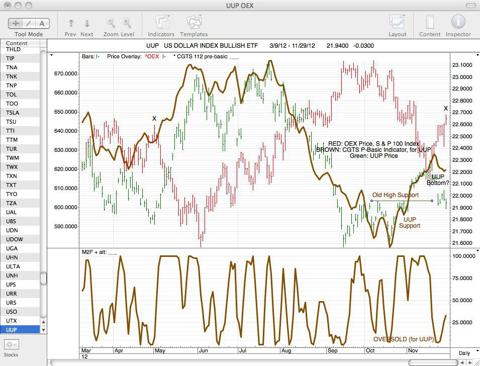
Task: Select URR in the symbol list
Action: coord(20,294)
